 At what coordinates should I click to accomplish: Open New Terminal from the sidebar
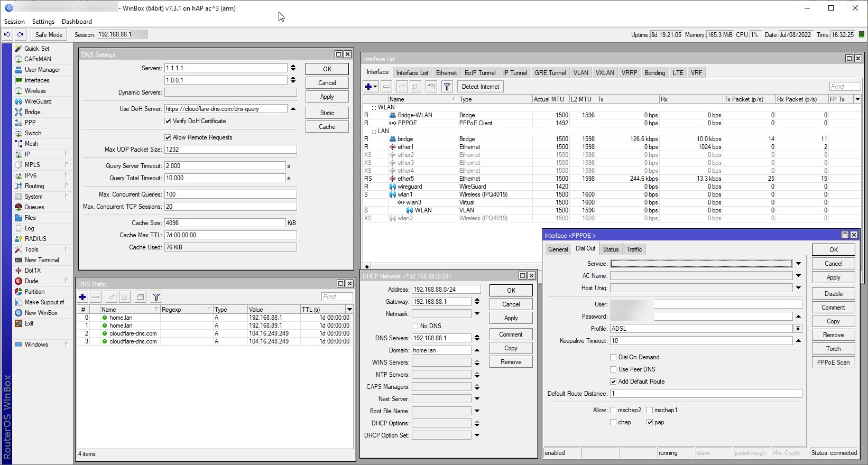(41, 260)
